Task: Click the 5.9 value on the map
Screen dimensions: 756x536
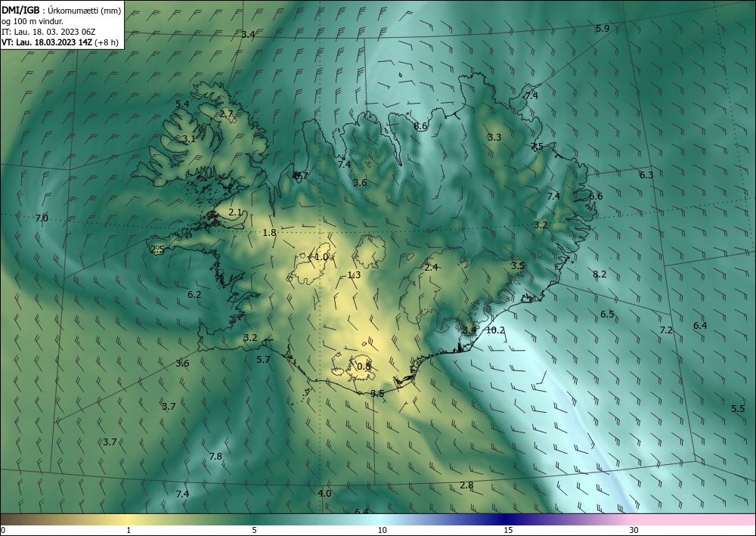Action: (x=603, y=29)
